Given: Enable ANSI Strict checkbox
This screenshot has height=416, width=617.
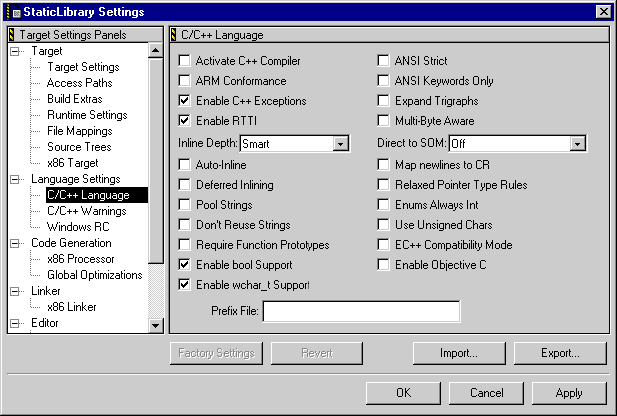Looking at the screenshot, I should [x=383, y=61].
